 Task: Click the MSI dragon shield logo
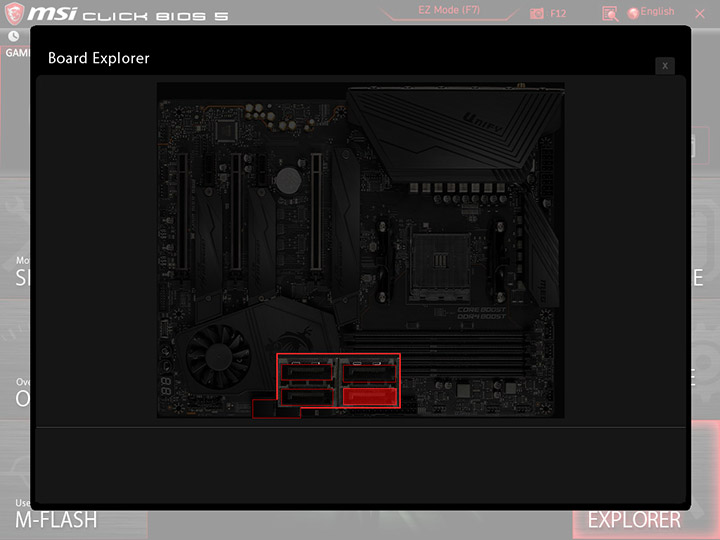14,13
